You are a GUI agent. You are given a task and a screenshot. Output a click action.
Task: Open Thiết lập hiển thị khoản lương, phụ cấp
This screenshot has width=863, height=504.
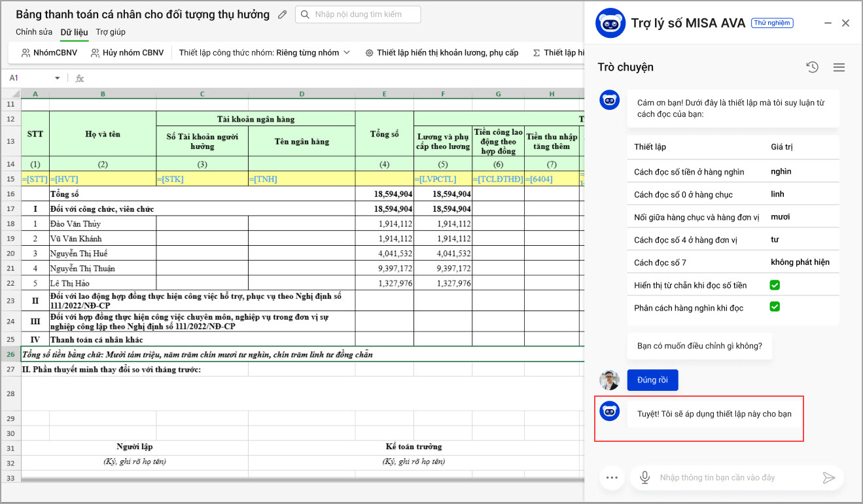tap(442, 53)
